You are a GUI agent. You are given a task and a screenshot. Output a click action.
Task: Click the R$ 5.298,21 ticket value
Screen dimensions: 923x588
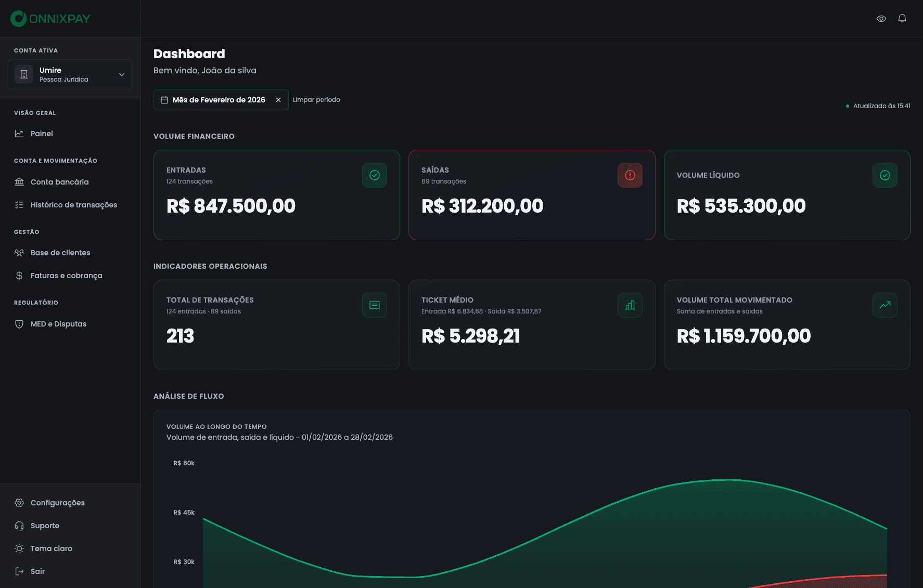coord(471,336)
